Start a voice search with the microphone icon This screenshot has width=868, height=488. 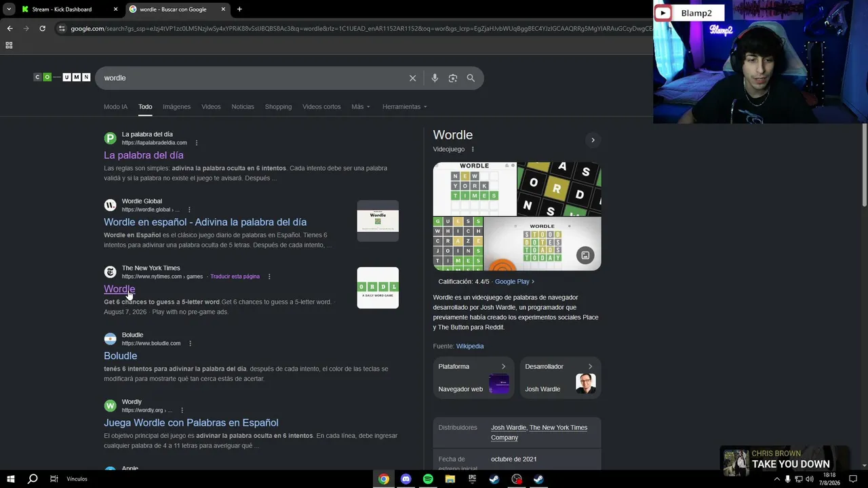pyautogui.click(x=435, y=78)
